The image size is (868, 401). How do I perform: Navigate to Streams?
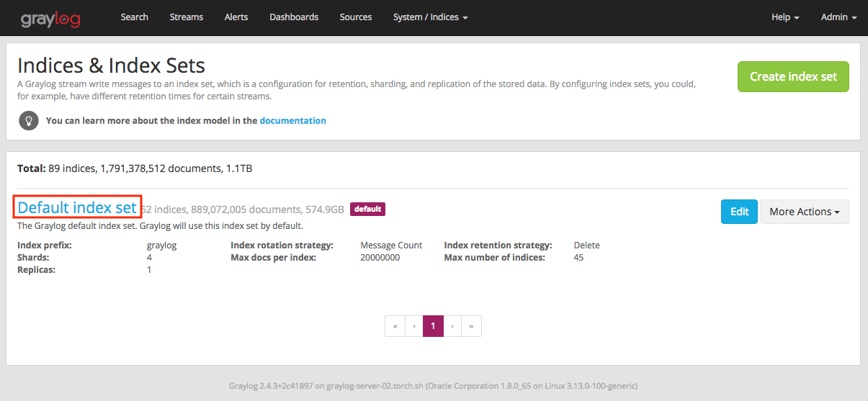186,17
